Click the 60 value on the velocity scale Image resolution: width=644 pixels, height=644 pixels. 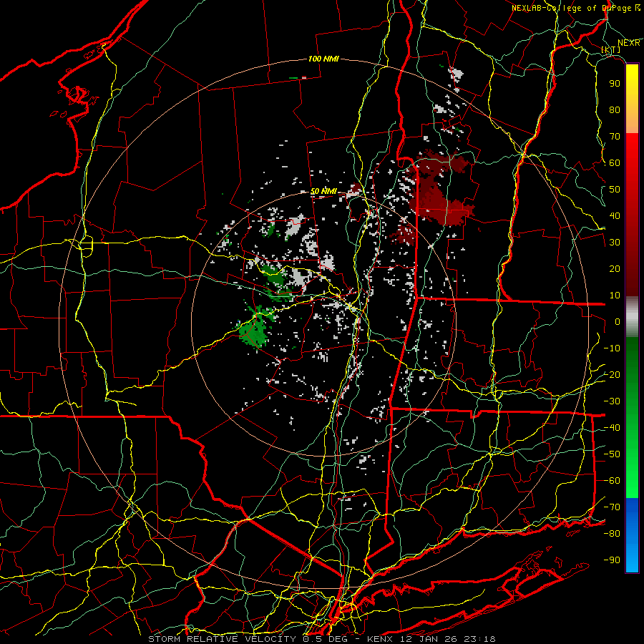pos(615,163)
